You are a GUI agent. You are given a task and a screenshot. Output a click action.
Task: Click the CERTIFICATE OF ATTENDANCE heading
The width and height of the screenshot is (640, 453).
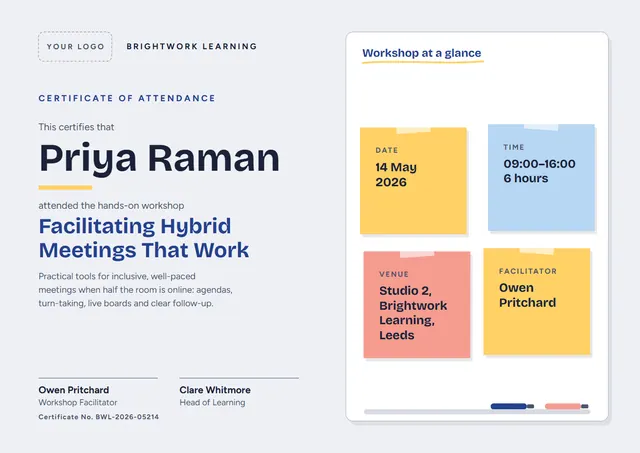(x=127, y=98)
